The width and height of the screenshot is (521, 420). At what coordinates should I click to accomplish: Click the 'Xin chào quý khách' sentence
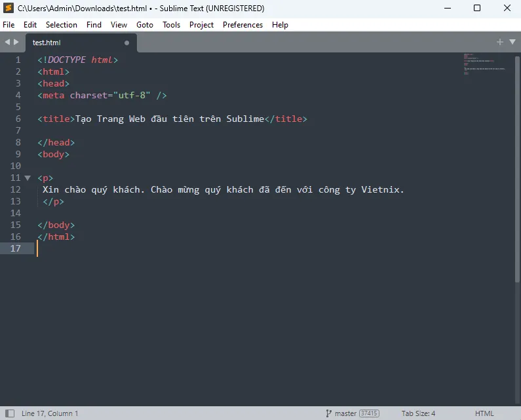pos(93,190)
